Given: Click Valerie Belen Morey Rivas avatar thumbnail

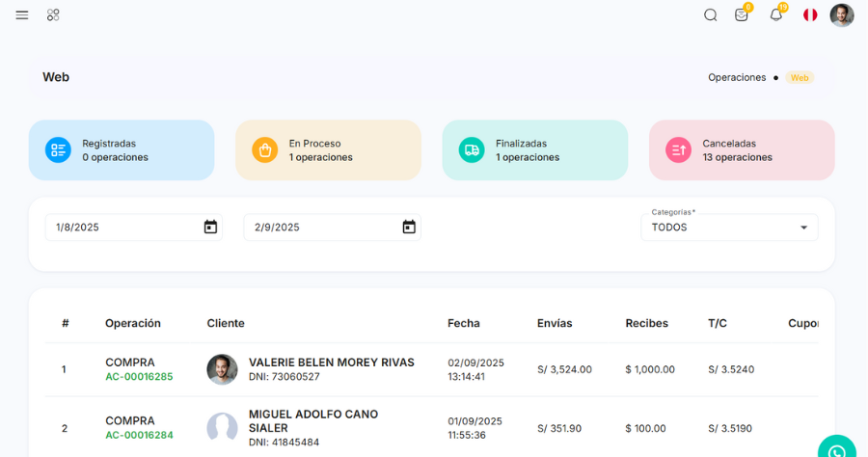Looking at the screenshot, I should [222, 369].
